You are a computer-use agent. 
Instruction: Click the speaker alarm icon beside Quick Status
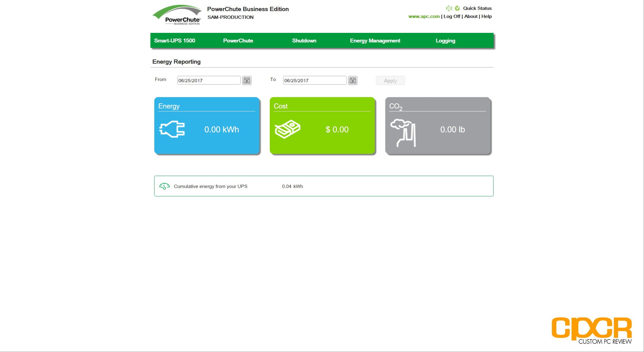tap(449, 8)
